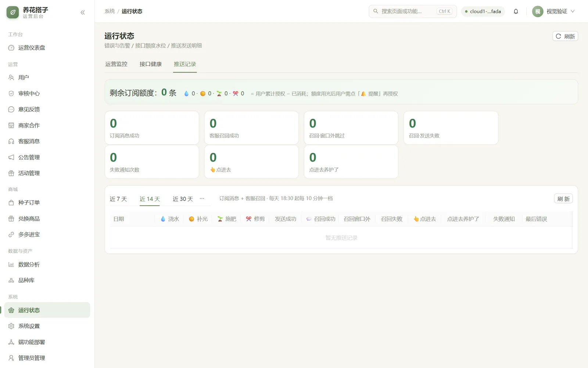Collapse the sidebar with double-chevron icon
Image resolution: width=588 pixels, height=368 pixels.
(x=83, y=13)
